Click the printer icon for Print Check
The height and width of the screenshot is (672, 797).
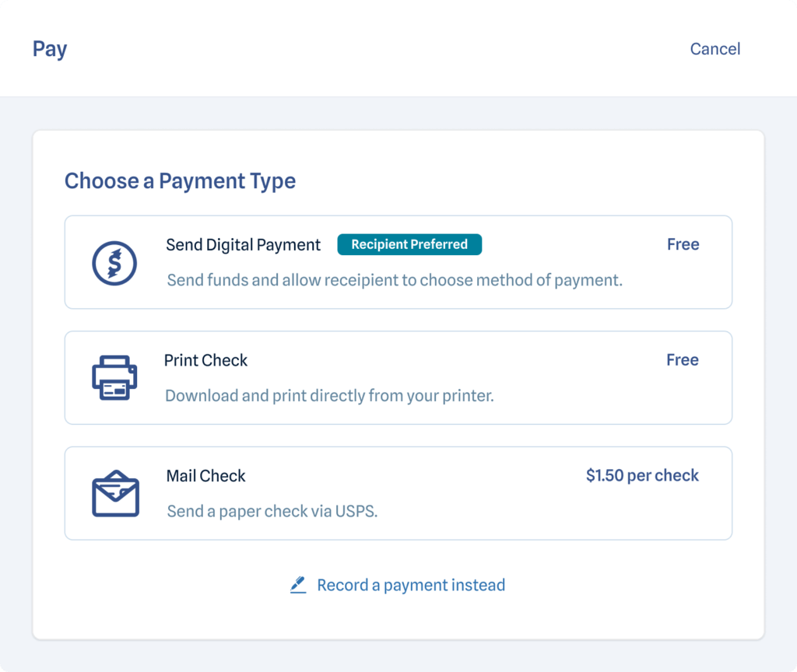(114, 378)
